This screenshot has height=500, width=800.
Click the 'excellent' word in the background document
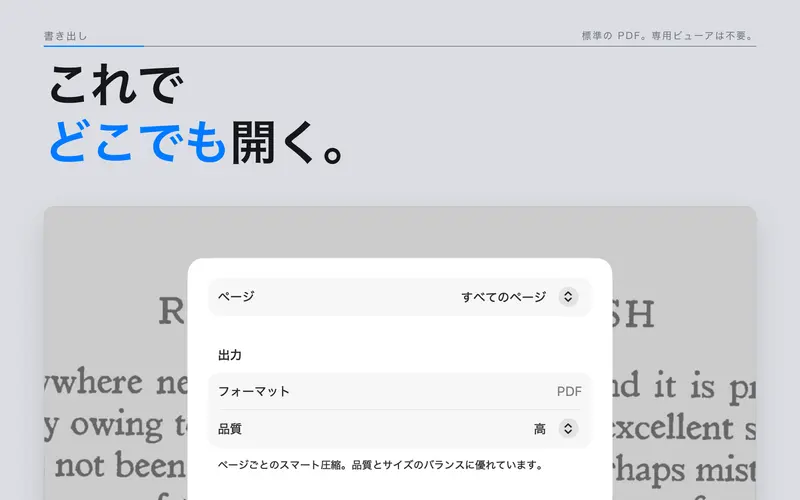click(x=672, y=428)
